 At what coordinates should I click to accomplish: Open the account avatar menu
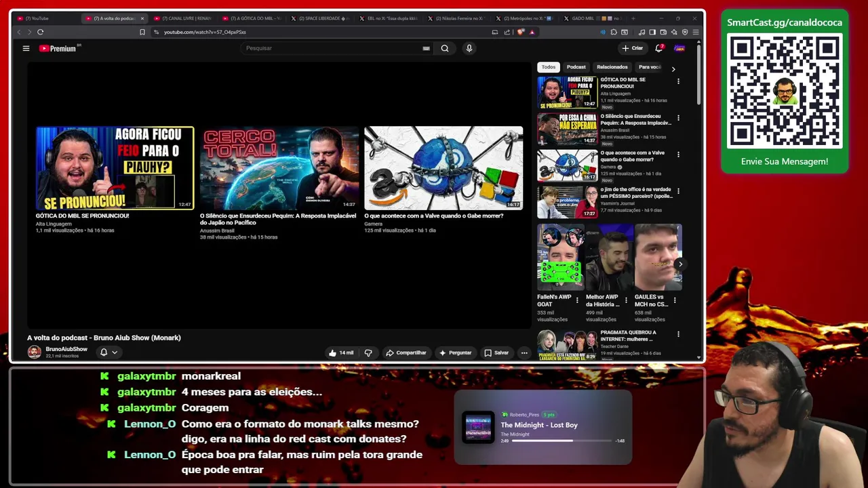tap(679, 48)
